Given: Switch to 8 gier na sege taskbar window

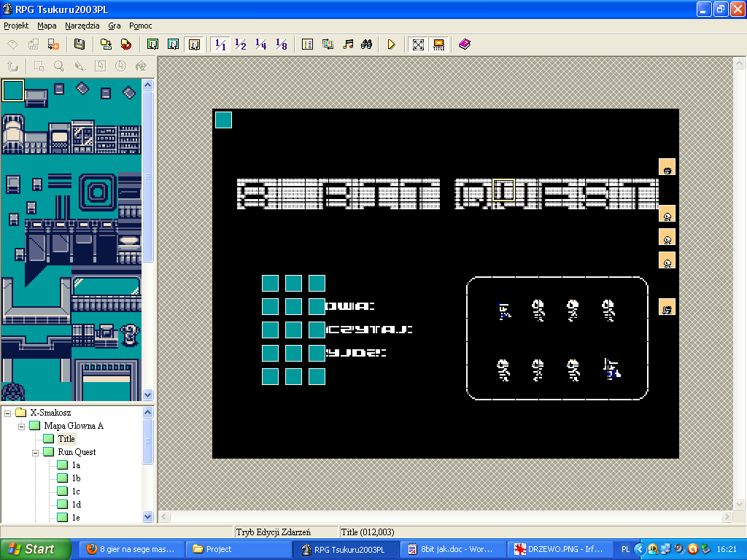Looking at the screenshot, I should (131, 550).
